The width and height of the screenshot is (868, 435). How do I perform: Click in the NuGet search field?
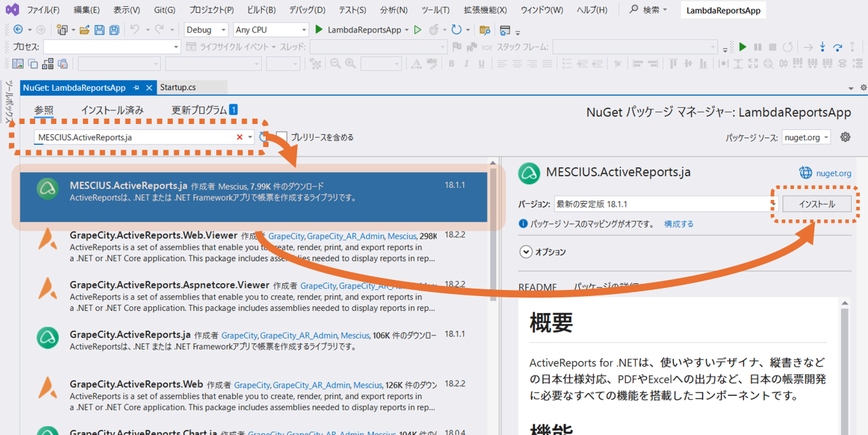(136, 137)
